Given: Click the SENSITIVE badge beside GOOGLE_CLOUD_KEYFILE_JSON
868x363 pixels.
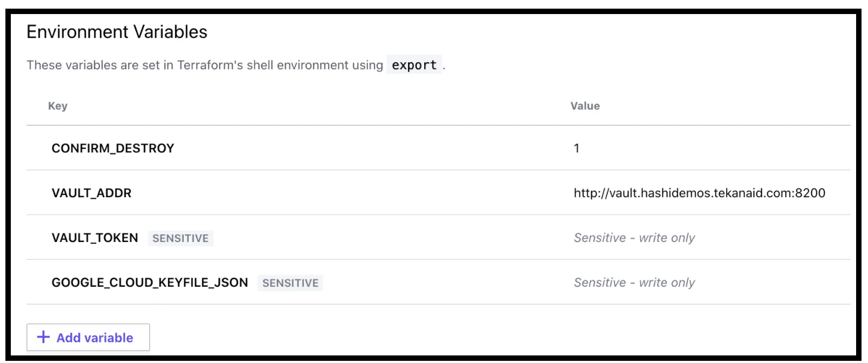Looking at the screenshot, I should click(290, 284).
